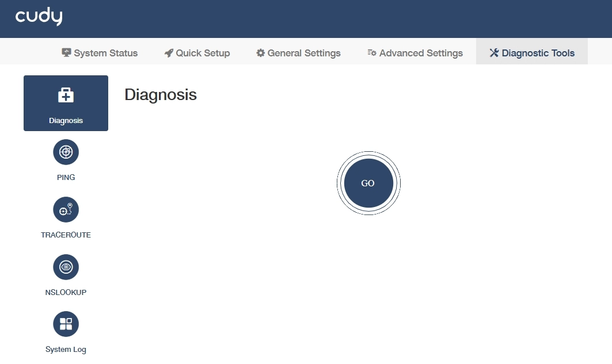The height and width of the screenshot is (364, 612).
Task: Open the Quick Setup tab
Action: pyautogui.click(x=203, y=53)
